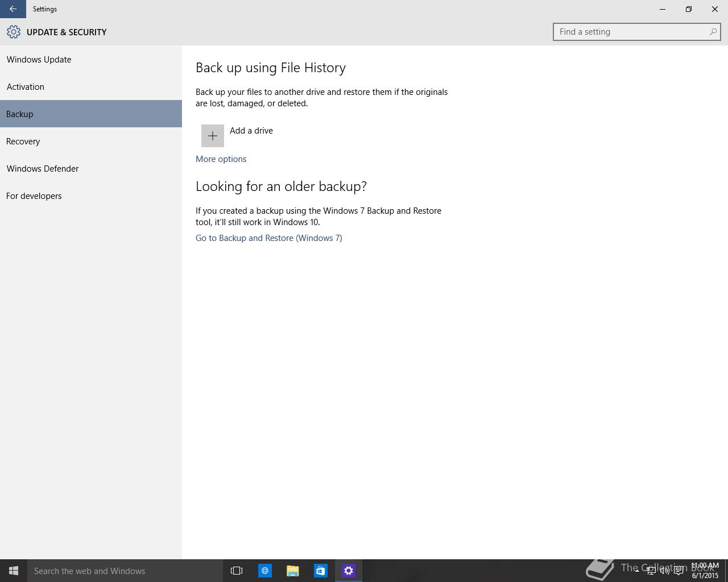This screenshot has height=582, width=728.
Task: Open File Explorer from the taskbar
Action: (x=293, y=571)
